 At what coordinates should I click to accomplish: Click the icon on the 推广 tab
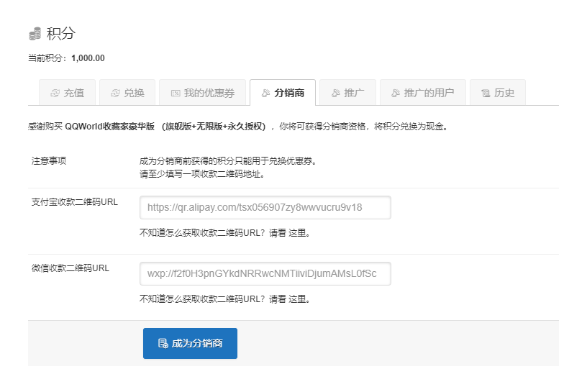pyautogui.click(x=335, y=93)
